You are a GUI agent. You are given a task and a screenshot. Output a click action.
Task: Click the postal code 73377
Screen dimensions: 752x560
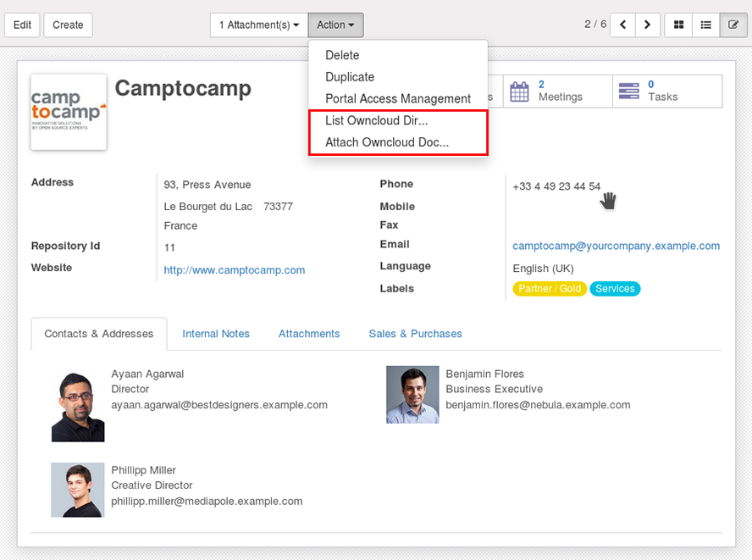point(278,207)
